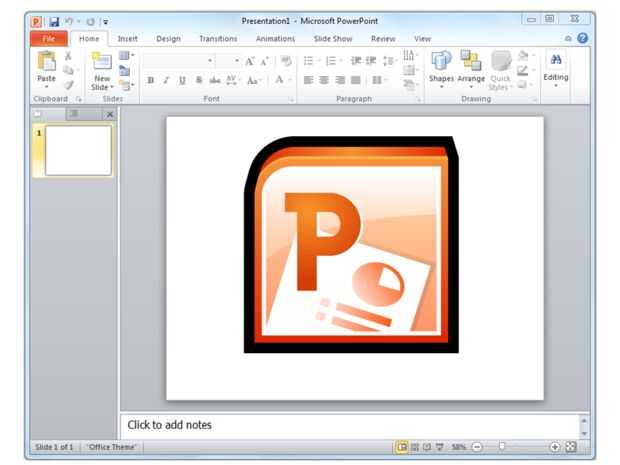The height and width of the screenshot is (465, 620).
Task: Increase list indent level
Action: 371,60
